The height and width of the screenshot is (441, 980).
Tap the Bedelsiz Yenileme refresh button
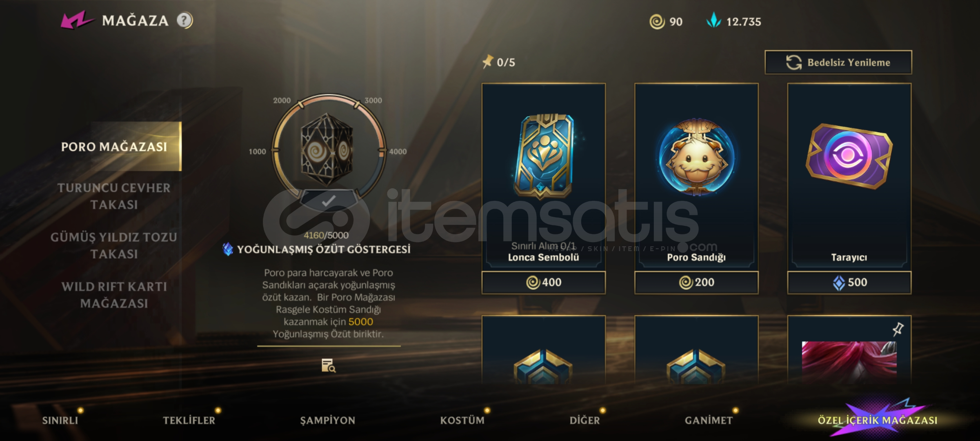[838, 62]
